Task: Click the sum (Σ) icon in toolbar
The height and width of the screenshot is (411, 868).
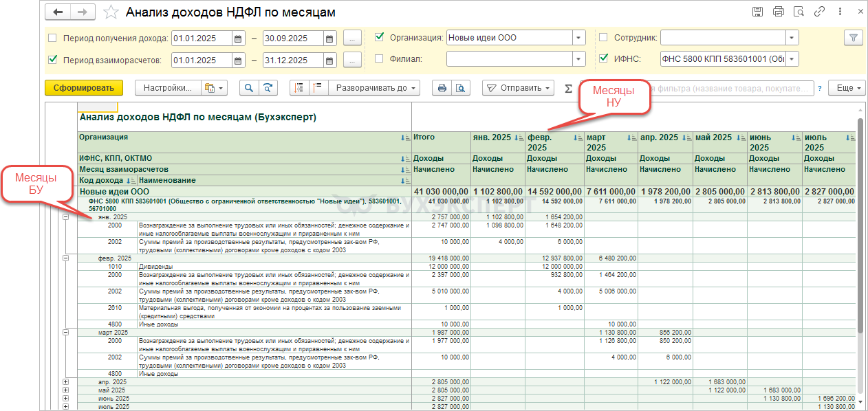Action: [568, 88]
